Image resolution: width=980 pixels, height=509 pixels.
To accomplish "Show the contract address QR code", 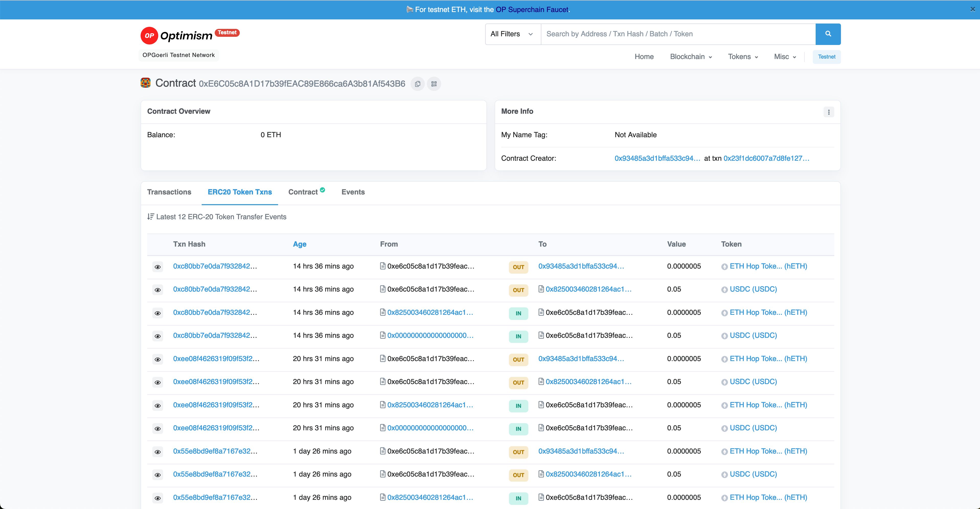I will 434,84.
